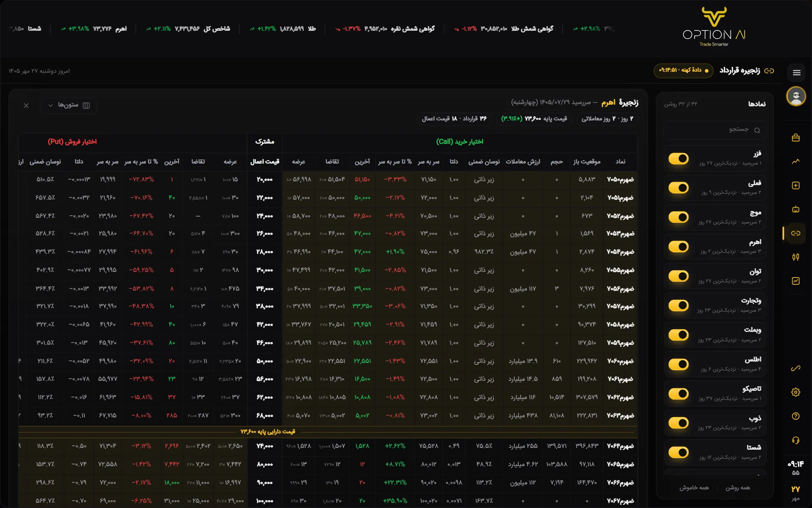
Task: Click the موقعیت باز column header
Action: tap(587, 162)
